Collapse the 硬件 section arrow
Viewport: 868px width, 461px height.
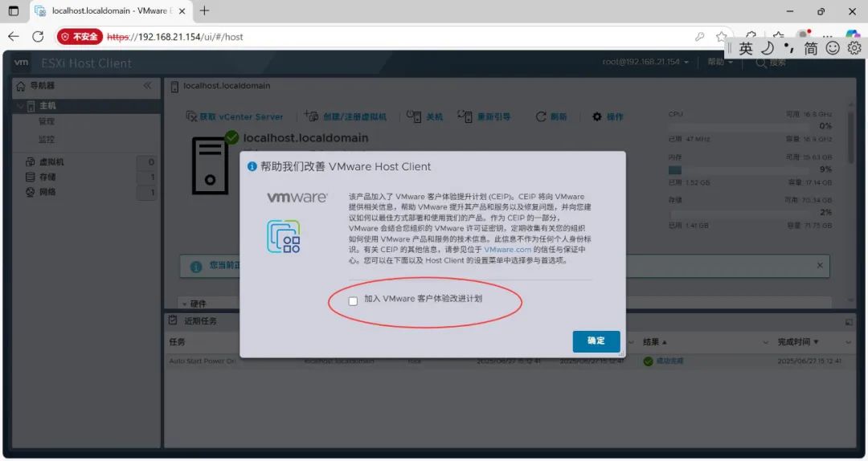pyautogui.click(x=184, y=304)
